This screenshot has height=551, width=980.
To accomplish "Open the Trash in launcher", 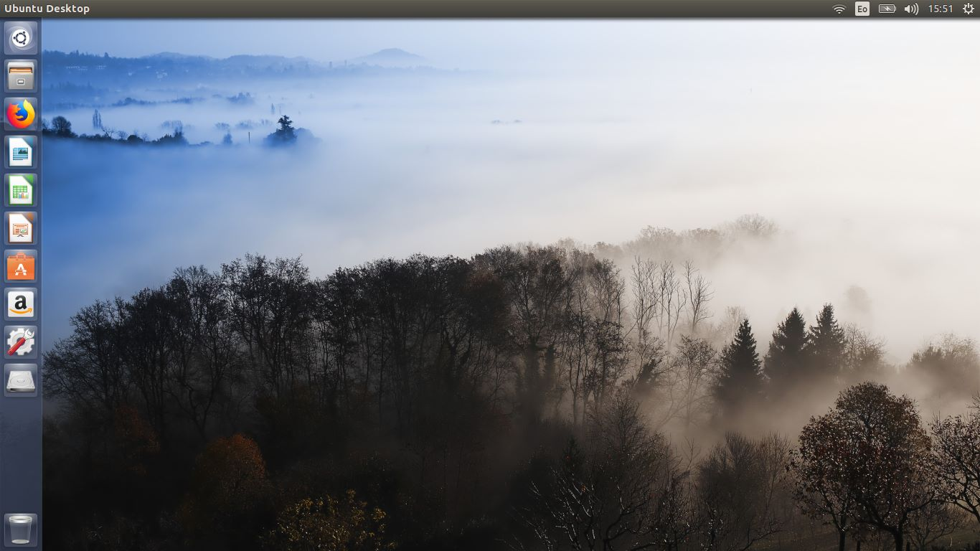I will (x=21, y=530).
